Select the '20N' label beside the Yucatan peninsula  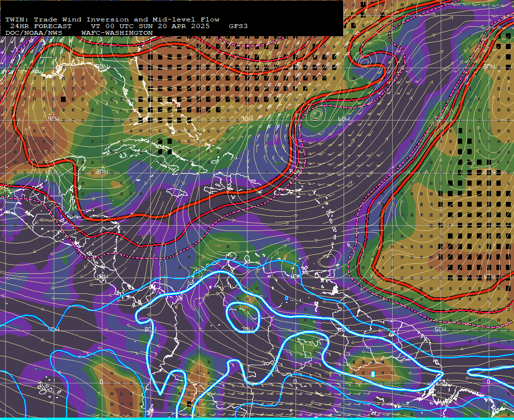(x=102, y=172)
